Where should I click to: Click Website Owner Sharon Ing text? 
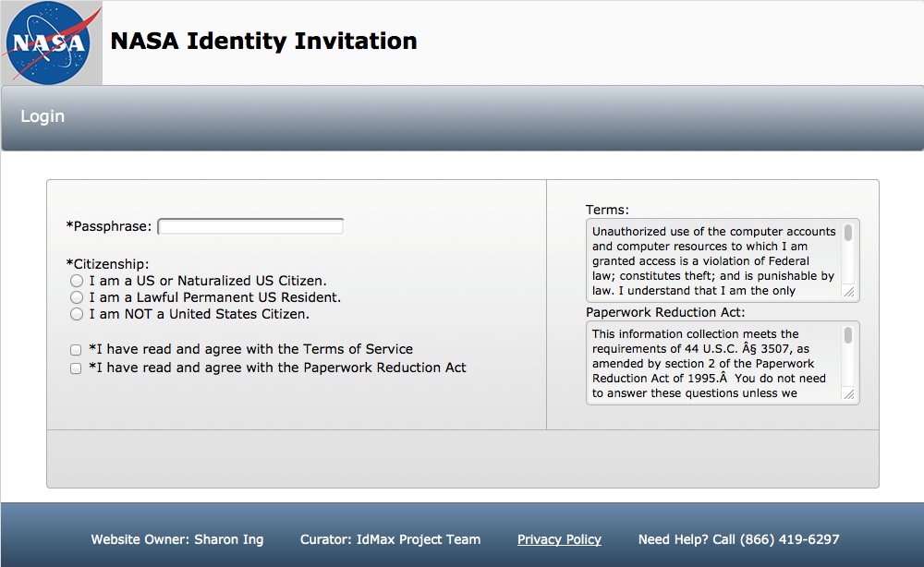pos(176,539)
